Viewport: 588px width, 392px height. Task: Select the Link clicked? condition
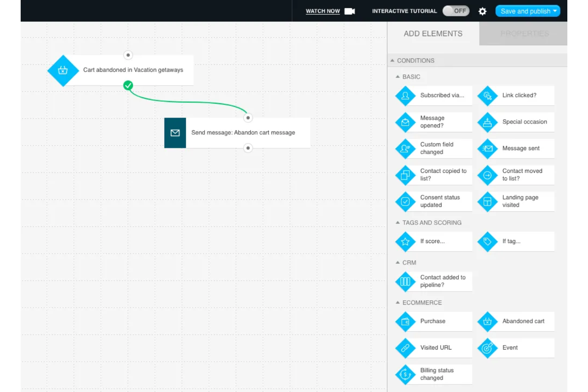click(x=515, y=95)
